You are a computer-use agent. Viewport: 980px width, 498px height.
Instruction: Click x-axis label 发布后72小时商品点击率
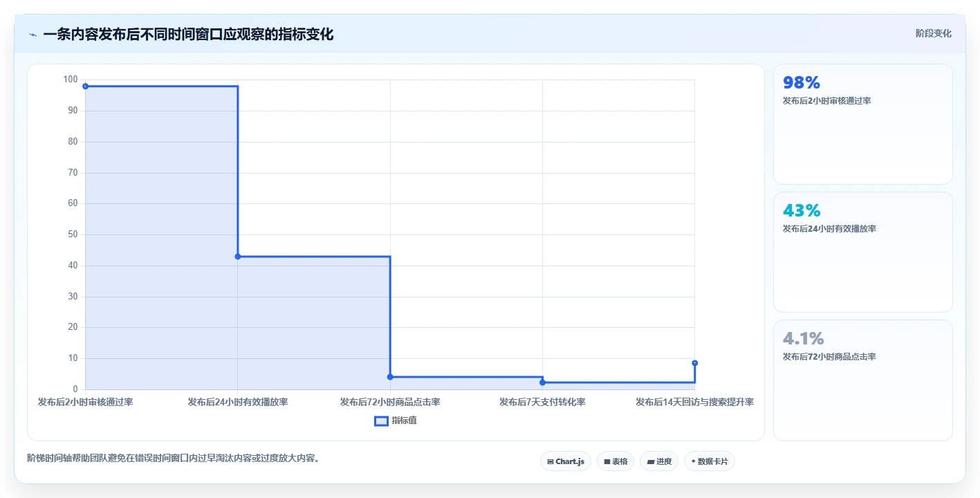coord(390,402)
